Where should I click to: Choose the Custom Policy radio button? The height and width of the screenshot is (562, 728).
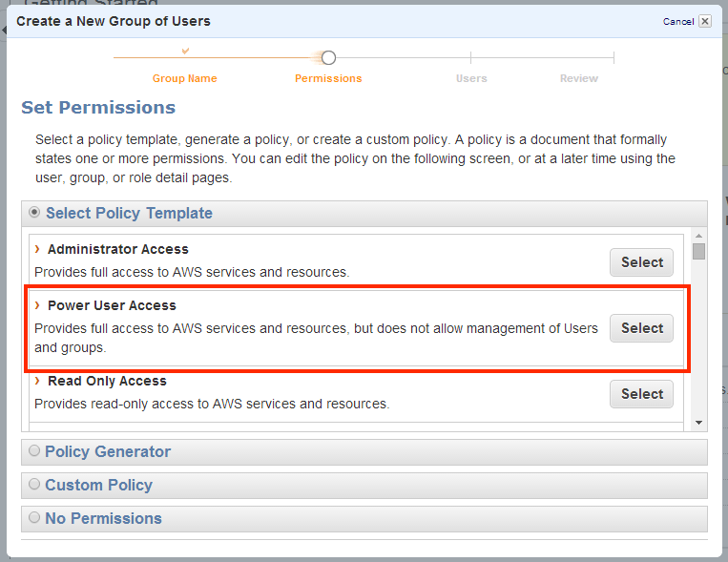pyautogui.click(x=35, y=484)
